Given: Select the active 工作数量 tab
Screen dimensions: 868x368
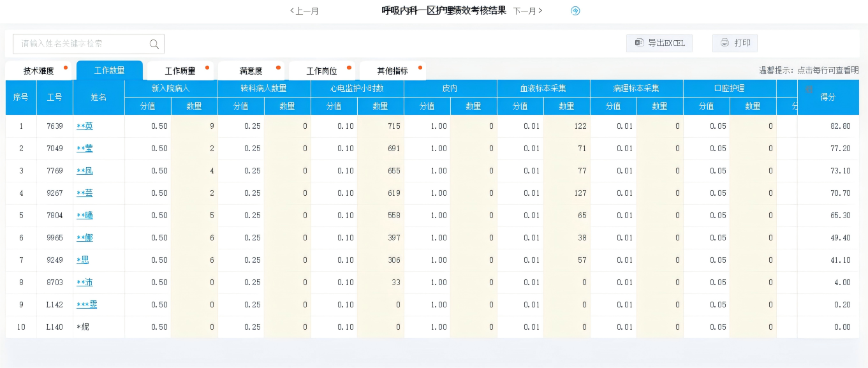Looking at the screenshot, I should 109,70.
